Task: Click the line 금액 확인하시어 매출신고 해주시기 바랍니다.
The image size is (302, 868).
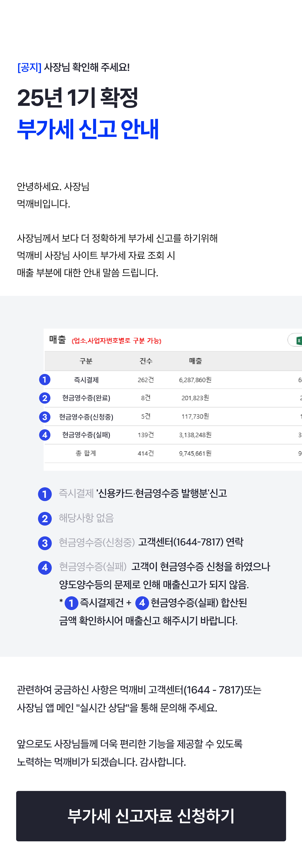Action: click(148, 621)
